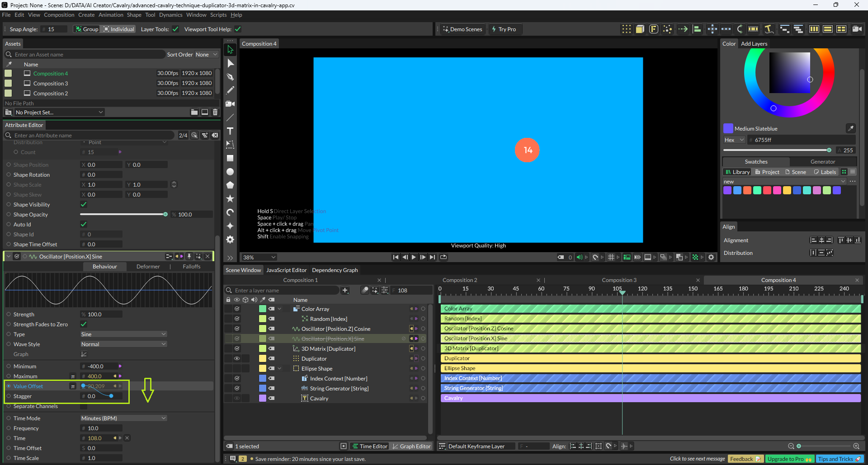Screen dimensions: 868x465
Task: Choose the Ellipse shape tool
Action: tap(230, 172)
